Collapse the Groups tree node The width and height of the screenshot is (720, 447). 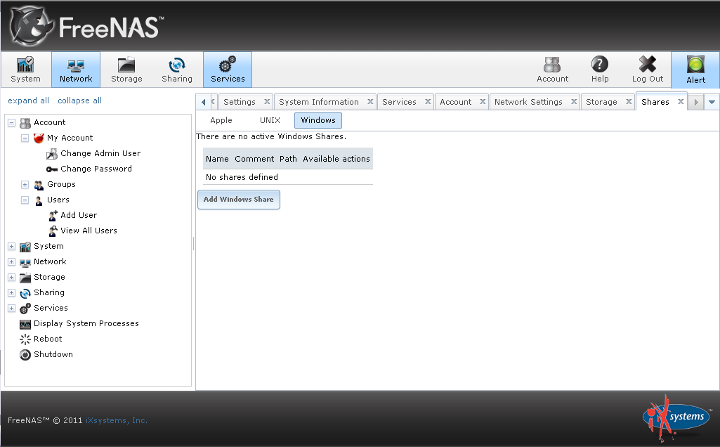(25, 185)
